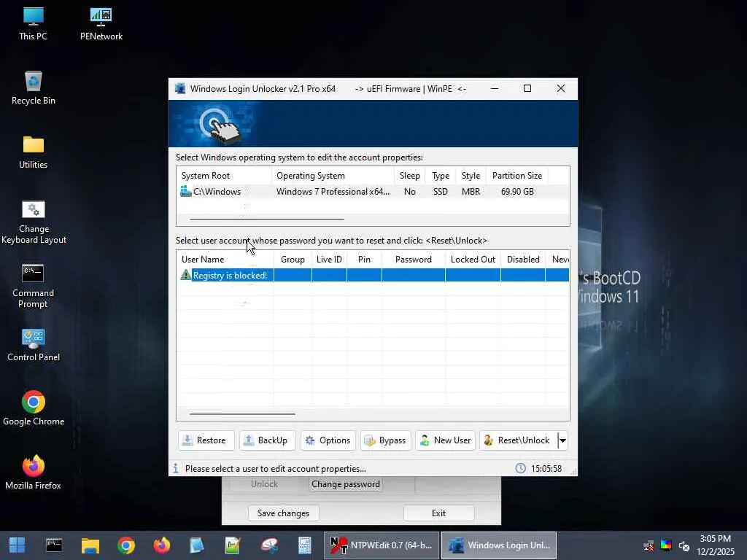Click the Type column header

440,176
